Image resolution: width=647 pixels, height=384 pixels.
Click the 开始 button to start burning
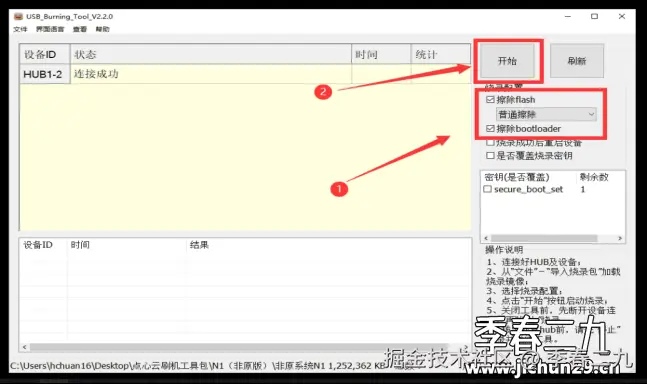click(x=507, y=61)
